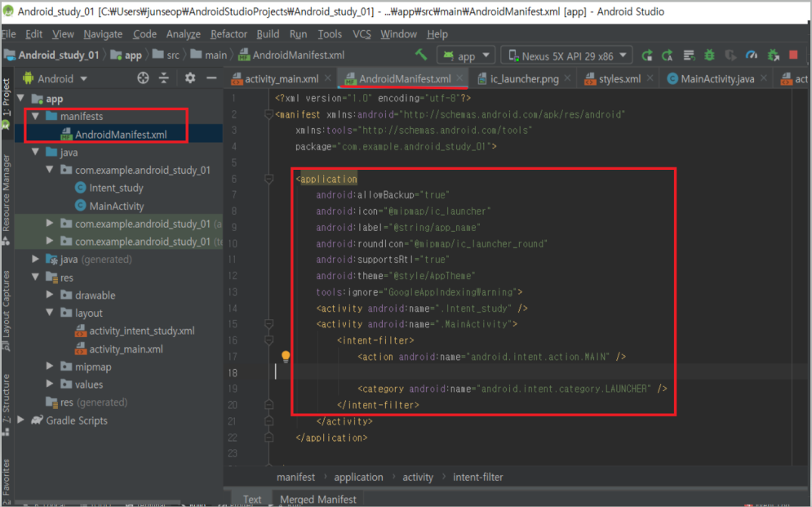This screenshot has height=507, width=812.
Task: Expand the java (generated) folder
Action: pyautogui.click(x=35, y=259)
